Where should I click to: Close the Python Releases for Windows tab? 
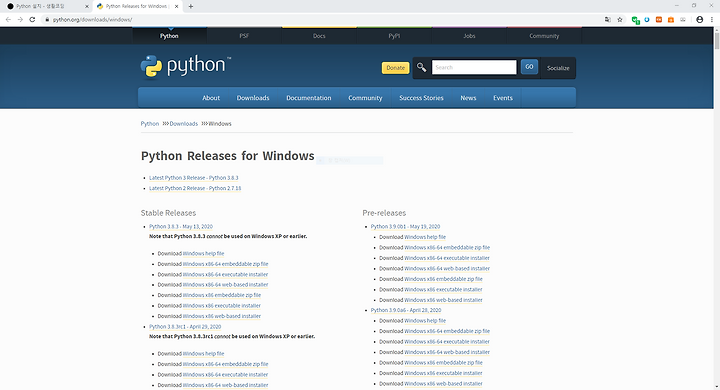click(x=176, y=6)
